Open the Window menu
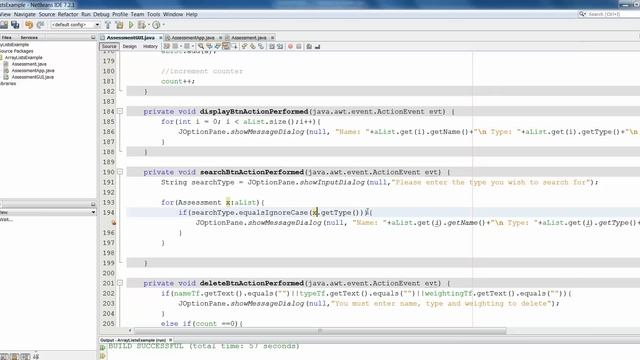The width and height of the screenshot is (640, 360). (173, 14)
